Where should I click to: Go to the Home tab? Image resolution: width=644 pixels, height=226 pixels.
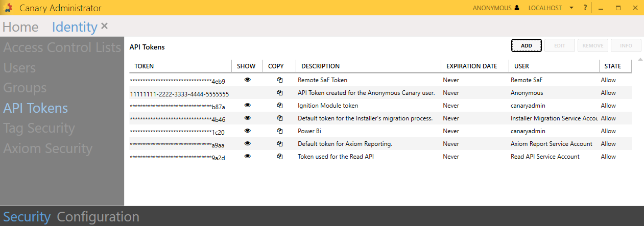(x=20, y=27)
